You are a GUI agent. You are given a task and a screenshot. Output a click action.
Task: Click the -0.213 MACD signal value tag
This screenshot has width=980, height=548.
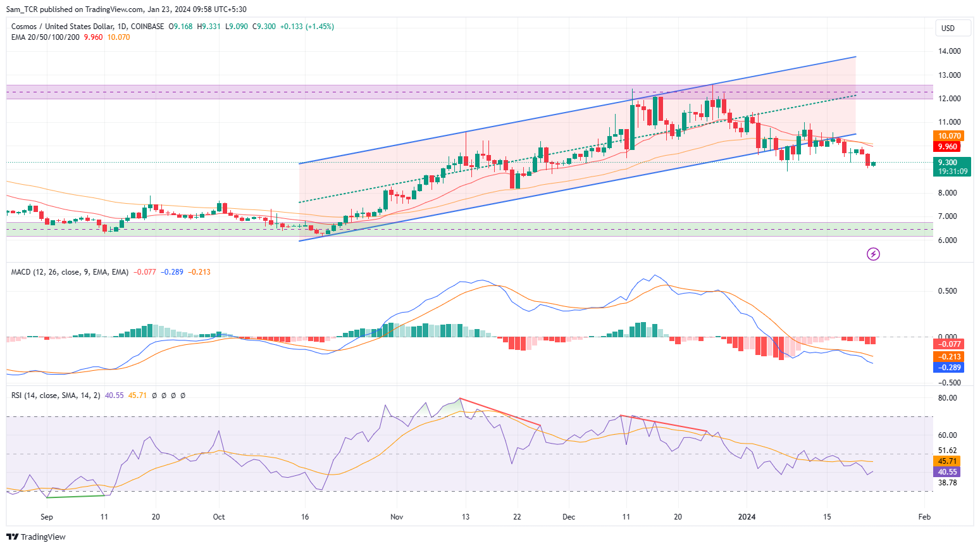point(948,357)
